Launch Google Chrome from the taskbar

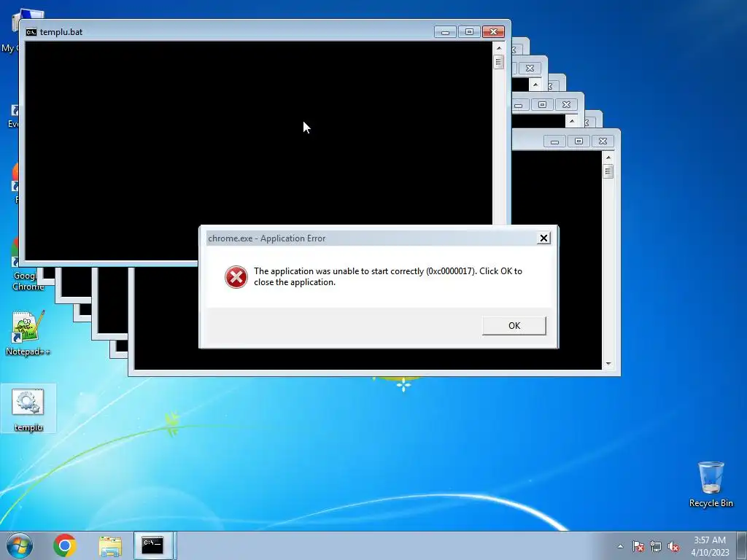[65, 545]
